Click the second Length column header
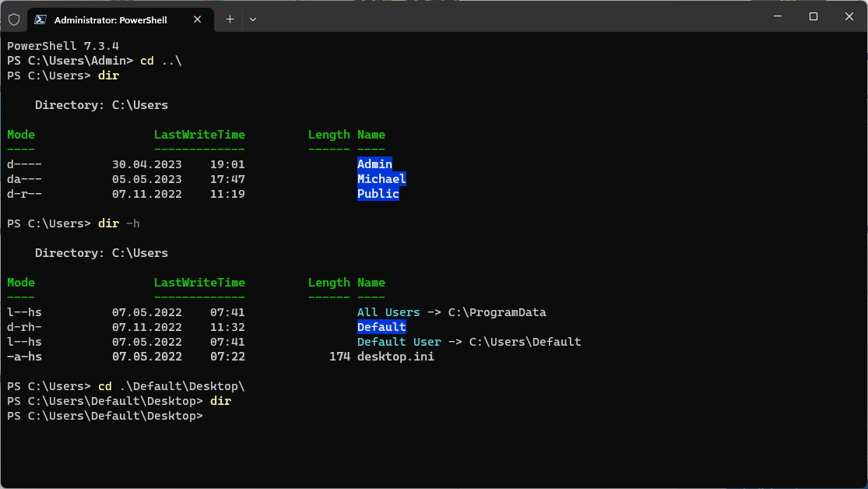Image resolution: width=868 pixels, height=489 pixels. (x=329, y=283)
